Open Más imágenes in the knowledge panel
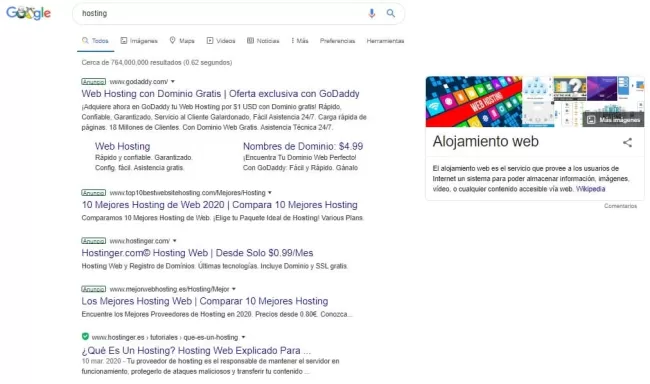Screen dimensions: 650x384 tap(614, 120)
